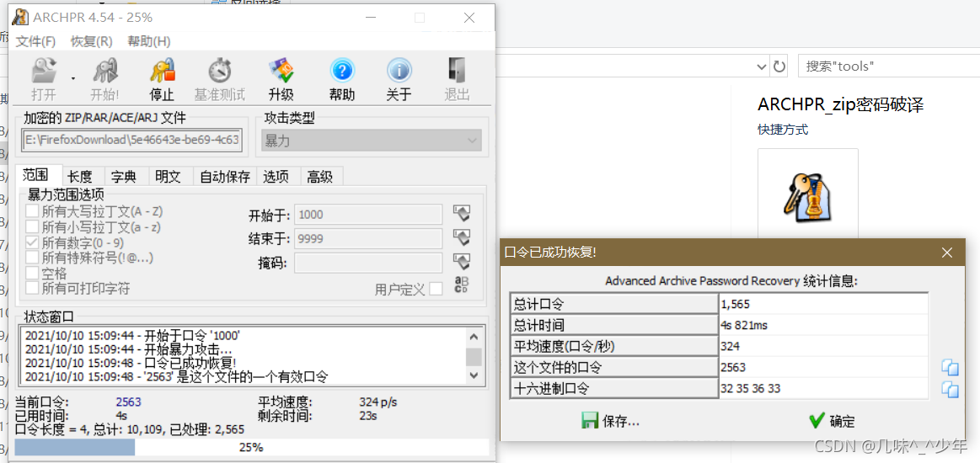This screenshot has height=463, width=980.
Task: Open the 帮助(H) menu
Action: (x=149, y=41)
